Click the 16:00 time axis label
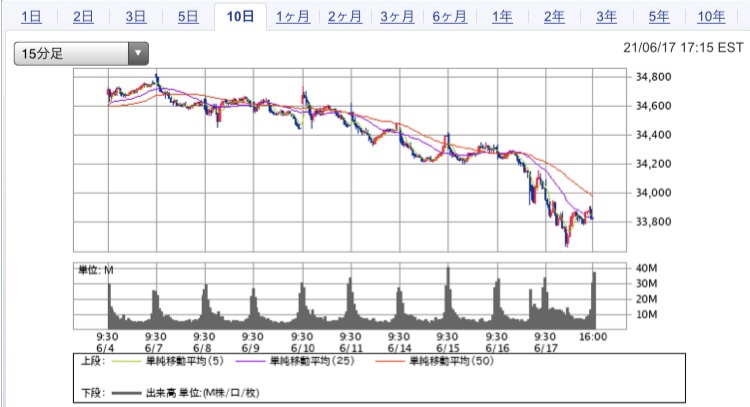750x407 pixels. [x=593, y=337]
